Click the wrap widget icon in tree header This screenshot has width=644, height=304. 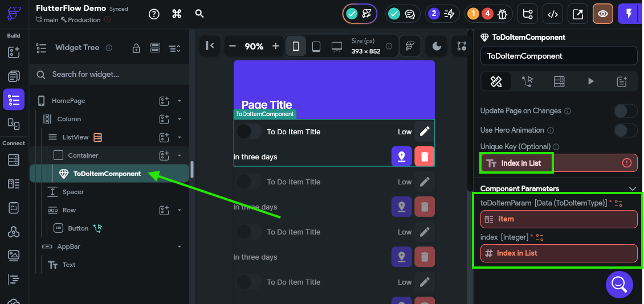pyautogui.click(x=155, y=48)
